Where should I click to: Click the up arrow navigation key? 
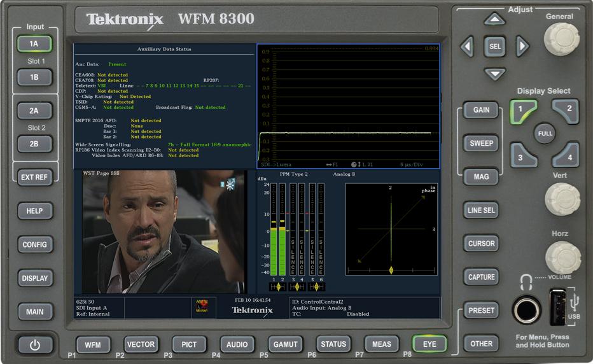pos(494,19)
